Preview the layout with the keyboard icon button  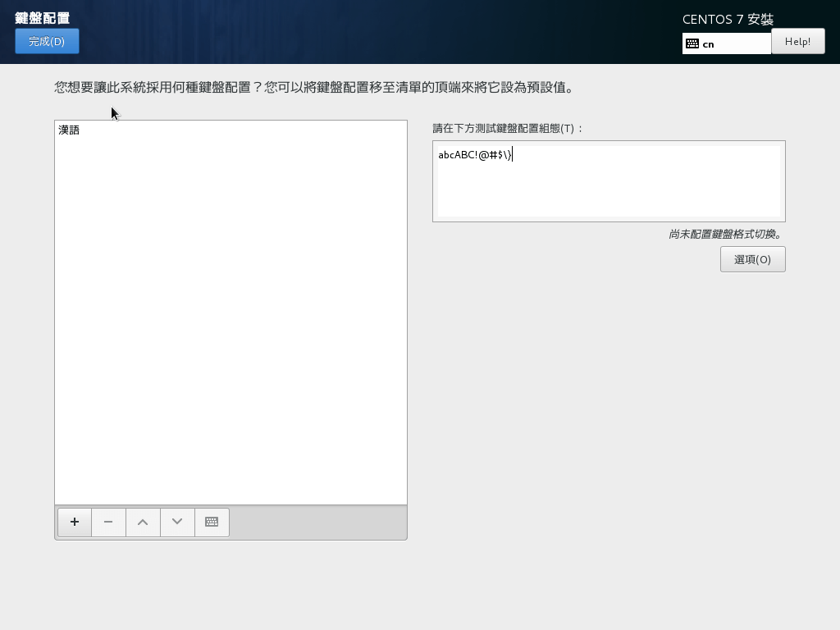[x=212, y=522]
